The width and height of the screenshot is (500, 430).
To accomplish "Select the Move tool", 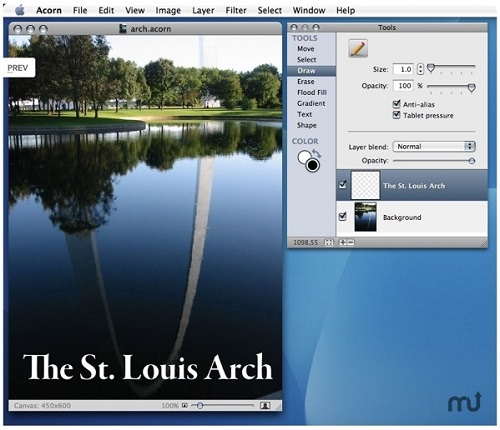I will pyautogui.click(x=306, y=49).
